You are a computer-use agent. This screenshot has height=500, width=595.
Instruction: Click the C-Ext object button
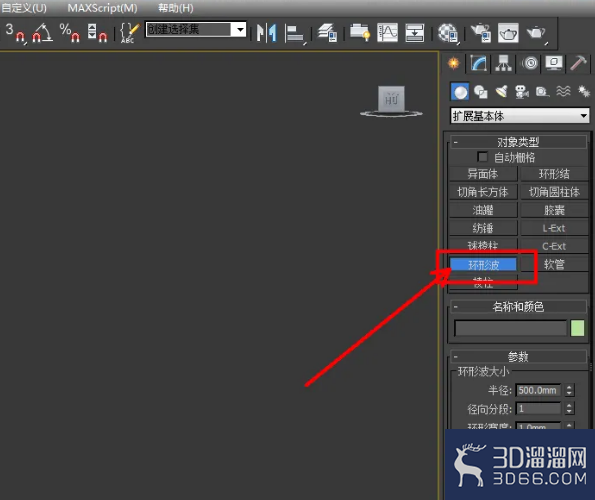point(554,246)
